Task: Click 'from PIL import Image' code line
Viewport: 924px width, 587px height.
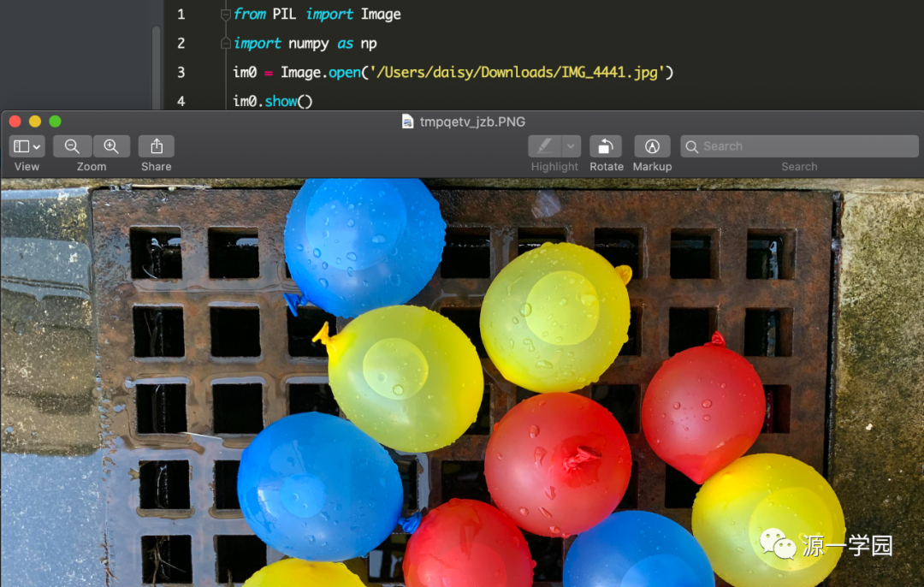Action: tap(317, 15)
